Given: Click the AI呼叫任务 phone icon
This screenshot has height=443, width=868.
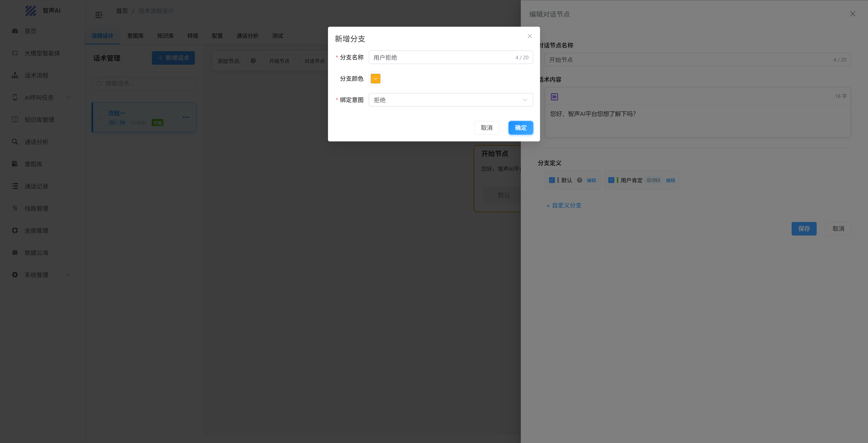Looking at the screenshot, I should point(15,98).
